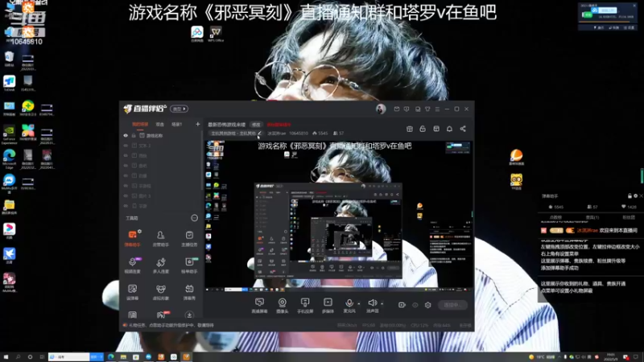Toggle eye visibility of the second layer row
The height and width of the screenshot is (362, 644).
click(x=126, y=146)
